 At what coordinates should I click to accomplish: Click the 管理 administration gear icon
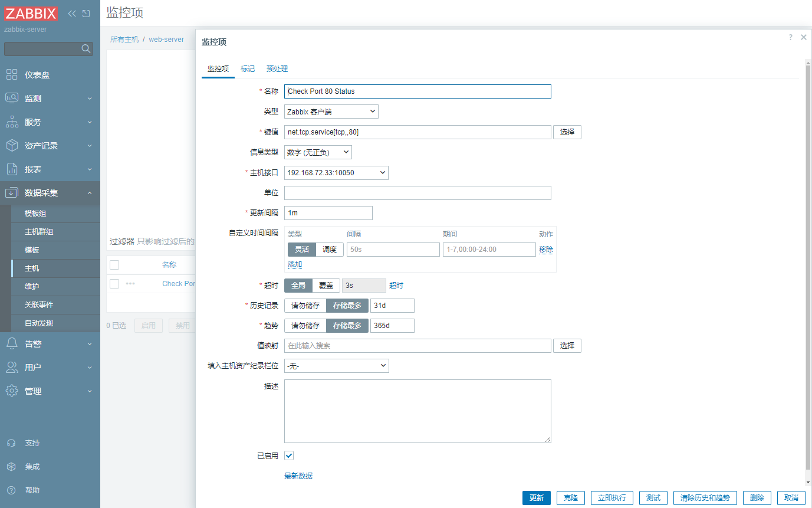coord(12,391)
